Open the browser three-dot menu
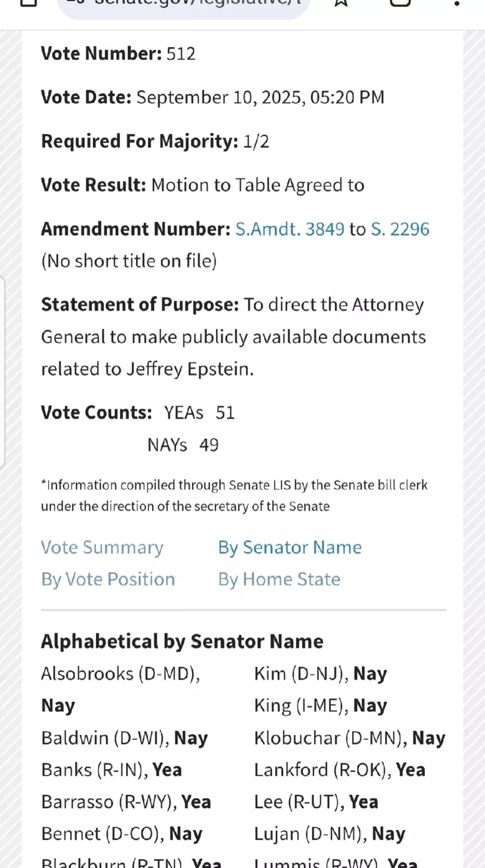 tap(457, 3)
